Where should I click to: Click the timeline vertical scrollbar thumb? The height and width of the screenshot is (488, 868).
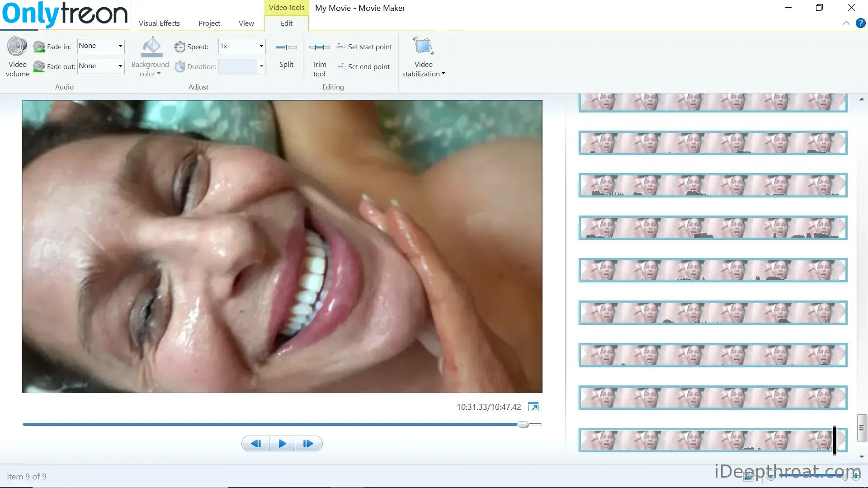862,427
